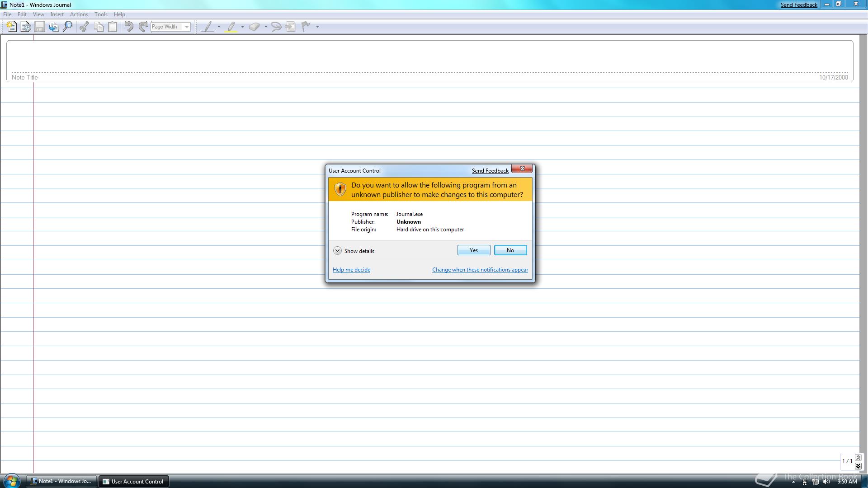Open the Page Width zoom dropdown
Screen dimensions: 868x488
[x=186, y=27]
